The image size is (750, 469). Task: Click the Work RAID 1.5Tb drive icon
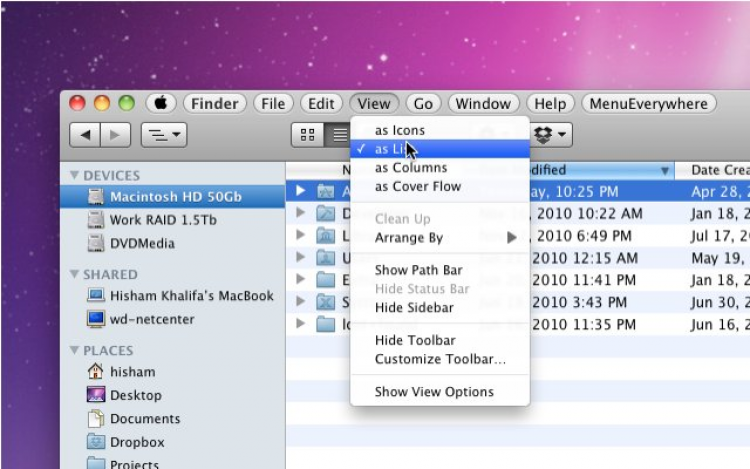click(x=96, y=220)
